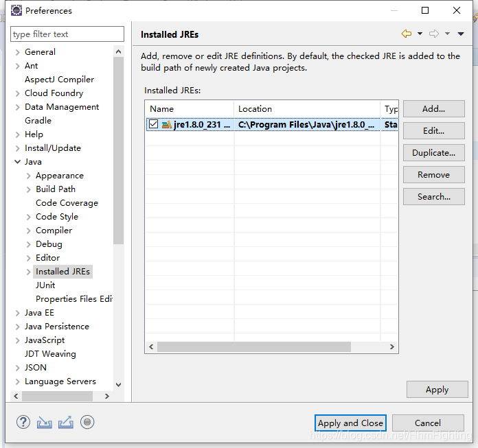Image resolution: width=478 pixels, height=448 pixels.
Task: Expand the Cloud Foundry node
Action: tap(18, 93)
